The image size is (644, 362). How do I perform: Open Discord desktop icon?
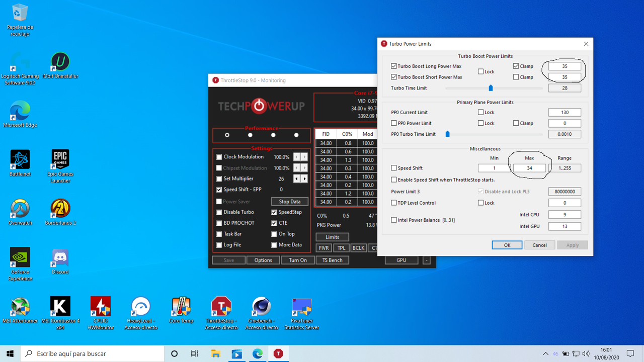(60, 261)
